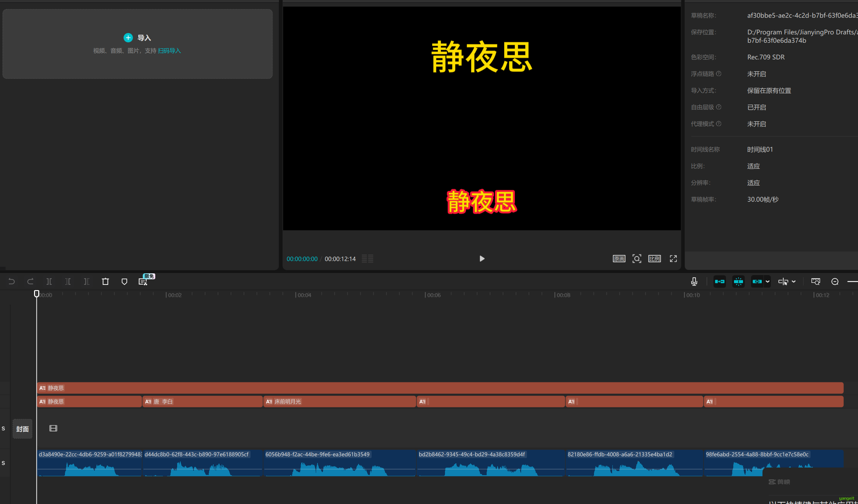This screenshot has width=858, height=504.
Task: Click the 扫码导入 scan import link
Action: (x=169, y=51)
